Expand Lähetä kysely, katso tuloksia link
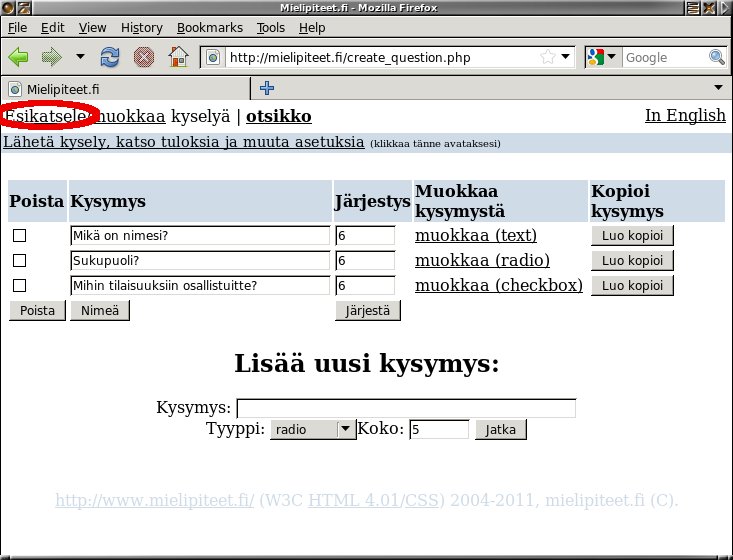This screenshot has height=560, width=733. click(184, 142)
